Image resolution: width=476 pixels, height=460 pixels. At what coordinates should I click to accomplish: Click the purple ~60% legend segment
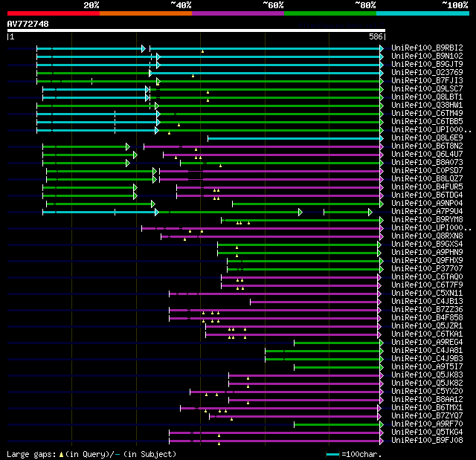[x=238, y=13]
